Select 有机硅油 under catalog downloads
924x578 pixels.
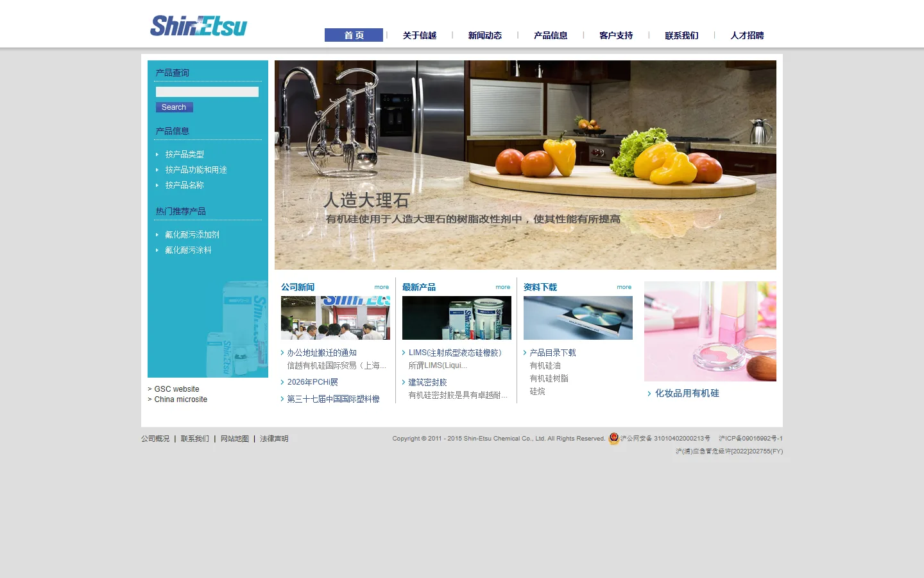[x=545, y=365]
